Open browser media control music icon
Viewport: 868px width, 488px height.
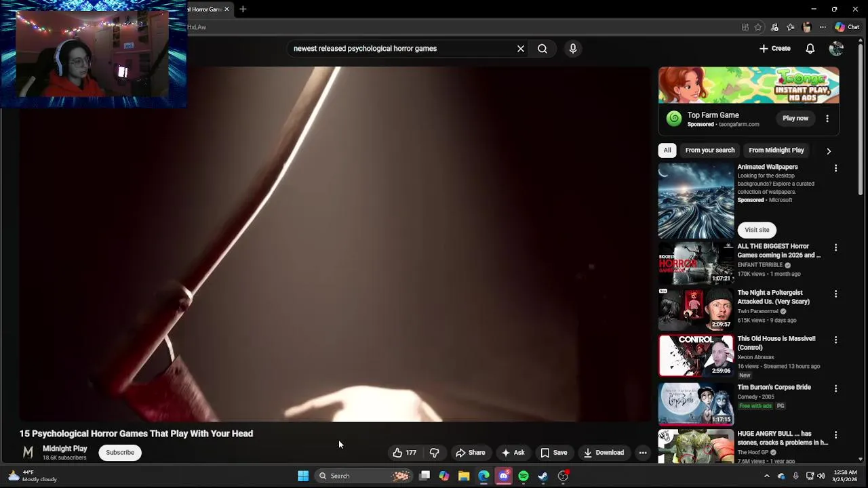point(775,27)
